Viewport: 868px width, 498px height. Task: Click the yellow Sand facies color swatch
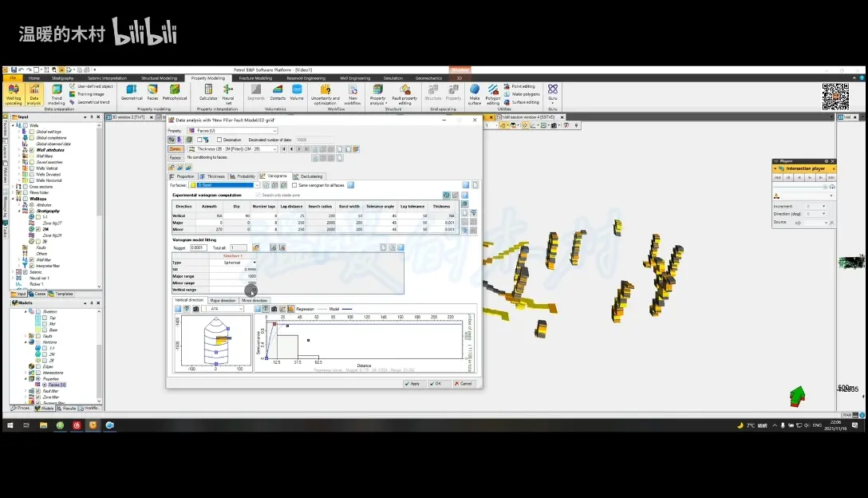click(192, 185)
